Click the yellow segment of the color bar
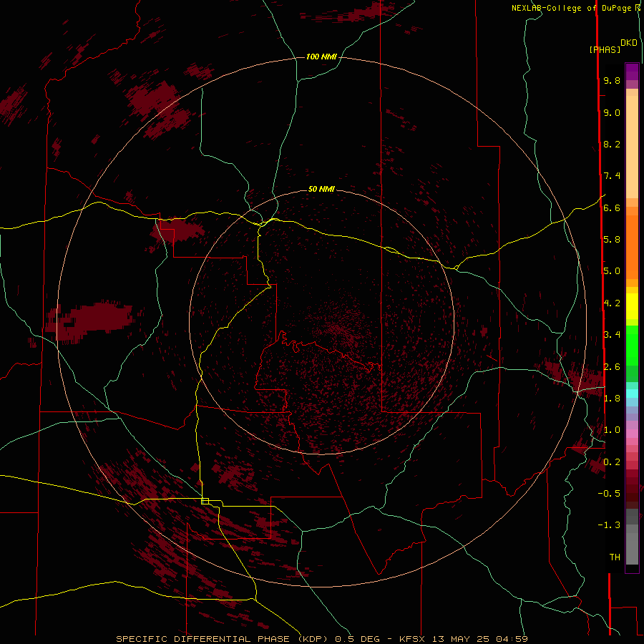644x644 pixels. pyautogui.click(x=632, y=306)
